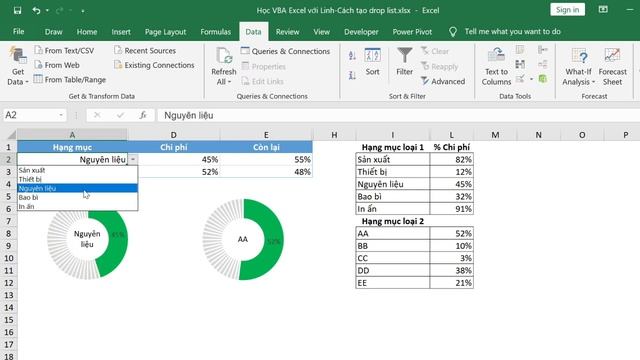This screenshot has height=360, width=640.
Task: Open the Data Validation dropdown arrow
Action: tap(531, 79)
